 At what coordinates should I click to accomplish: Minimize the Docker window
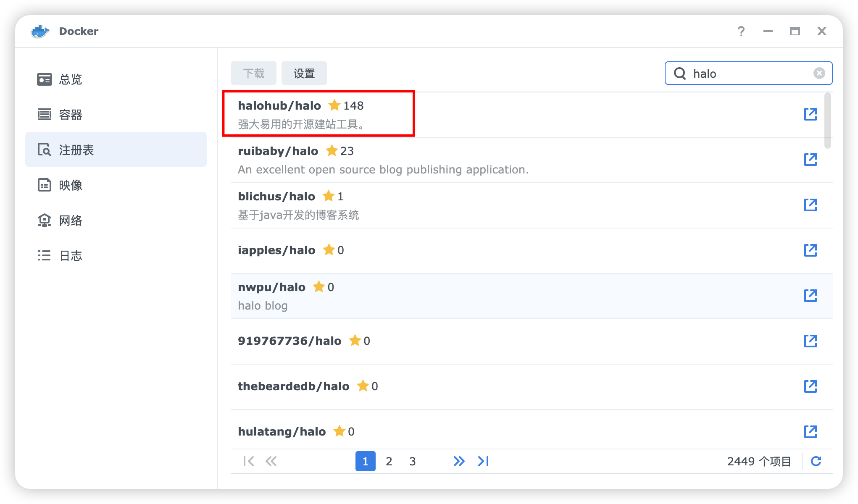point(768,31)
